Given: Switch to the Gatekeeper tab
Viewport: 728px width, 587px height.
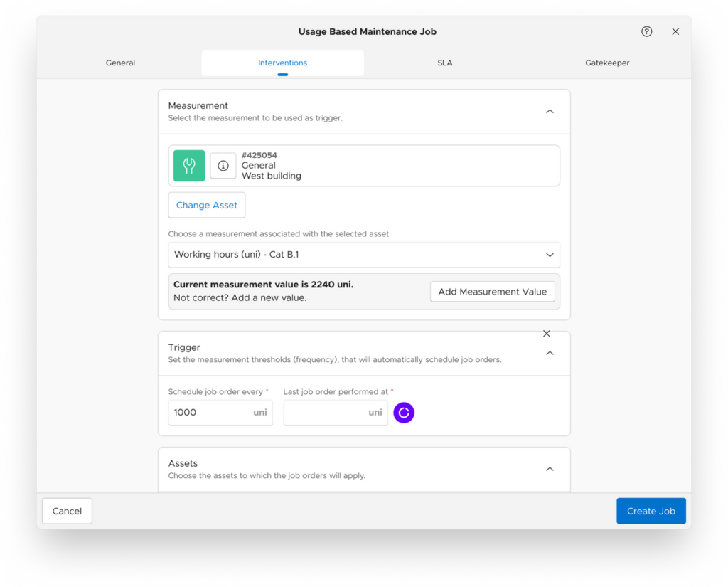Looking at the screenshot, I should point(607,63).
